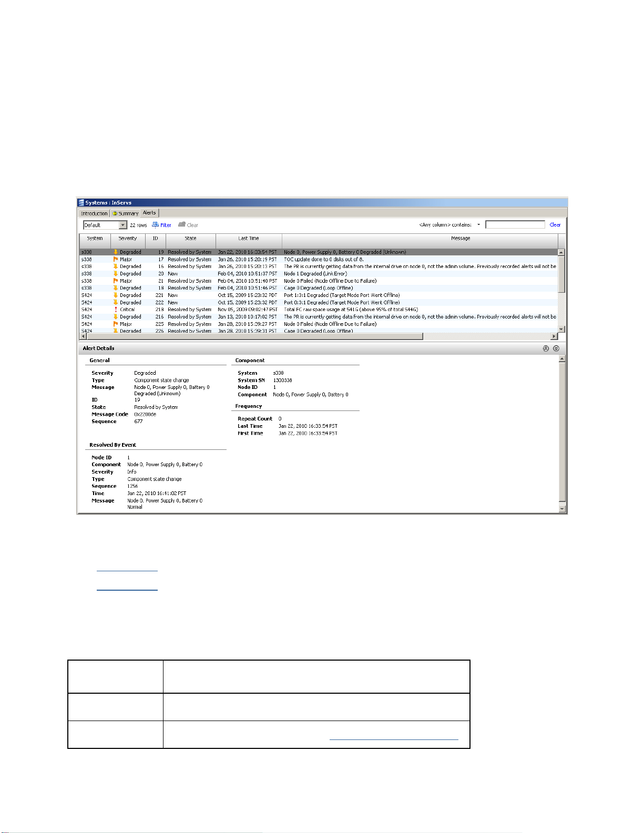Collapse the Alert Details panel with up chevron
This screenshot has width=644, height=833.
[546, 348]
